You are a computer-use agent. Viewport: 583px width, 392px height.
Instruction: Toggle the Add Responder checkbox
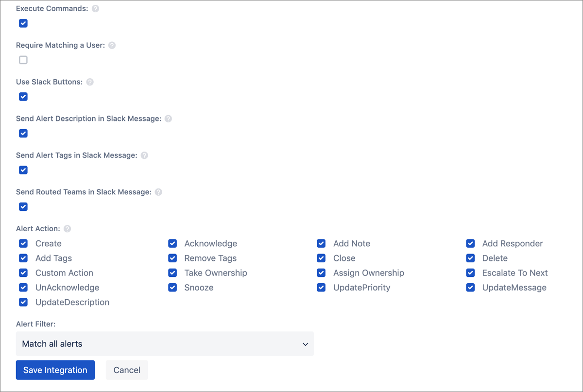(470, 243)
